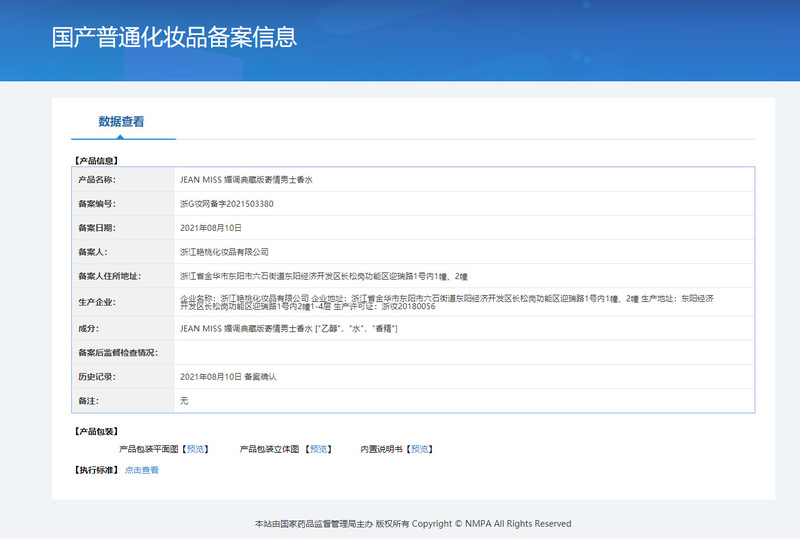Open the 内置说明书 preview link
The width and height of the screenshot is (800, 540).
(420, 449)
